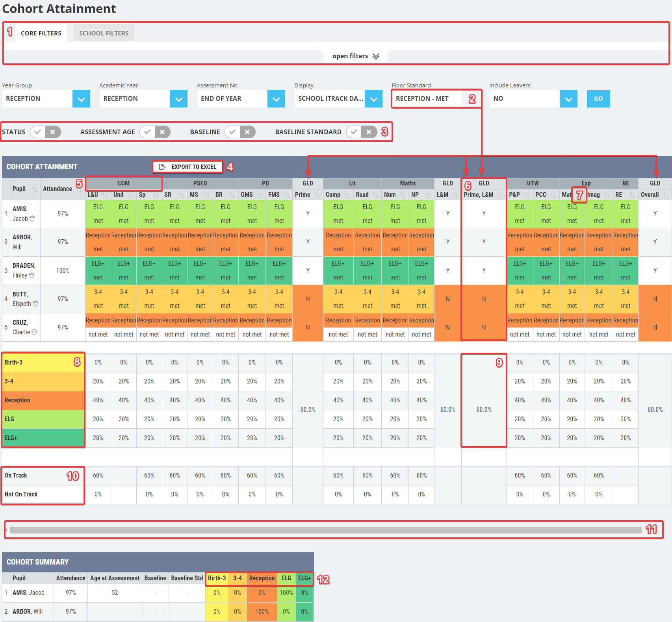Click the horizontal scrollbar below the table

coord(326,530)
